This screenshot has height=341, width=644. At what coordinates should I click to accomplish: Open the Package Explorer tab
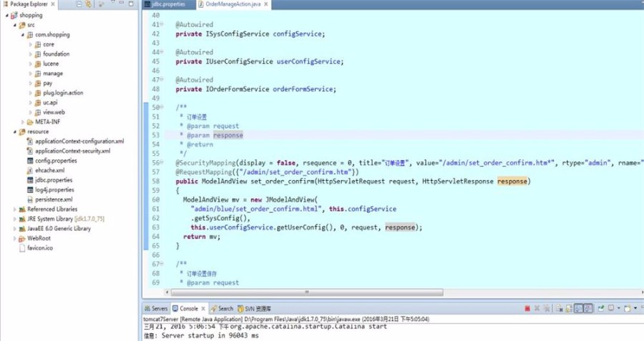coord(29,4)
